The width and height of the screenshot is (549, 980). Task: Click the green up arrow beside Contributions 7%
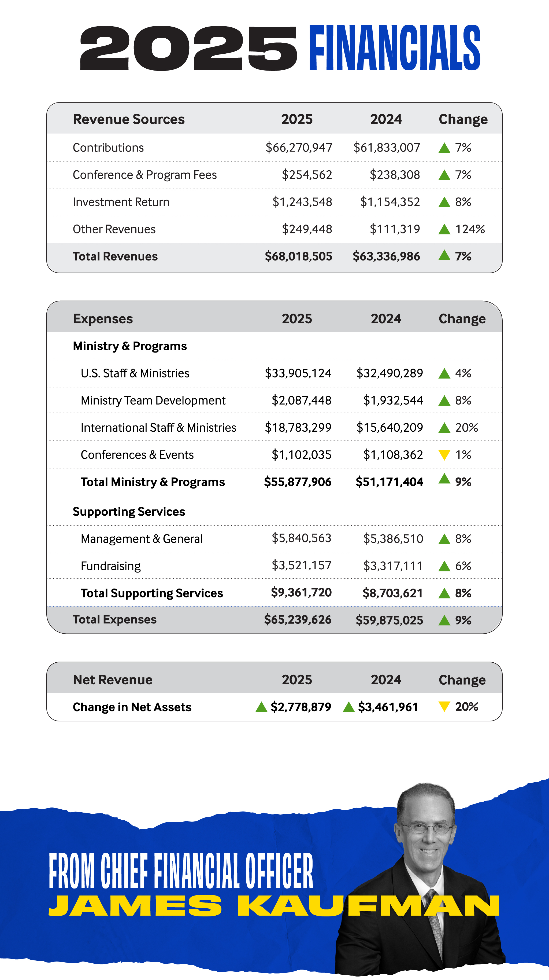click(x=444, y=148)
